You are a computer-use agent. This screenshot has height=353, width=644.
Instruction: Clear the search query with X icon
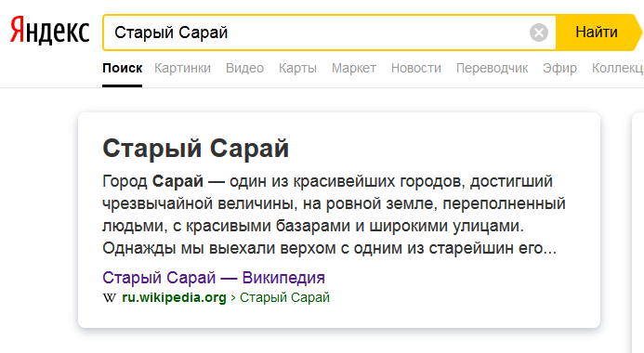coord(538,33)
